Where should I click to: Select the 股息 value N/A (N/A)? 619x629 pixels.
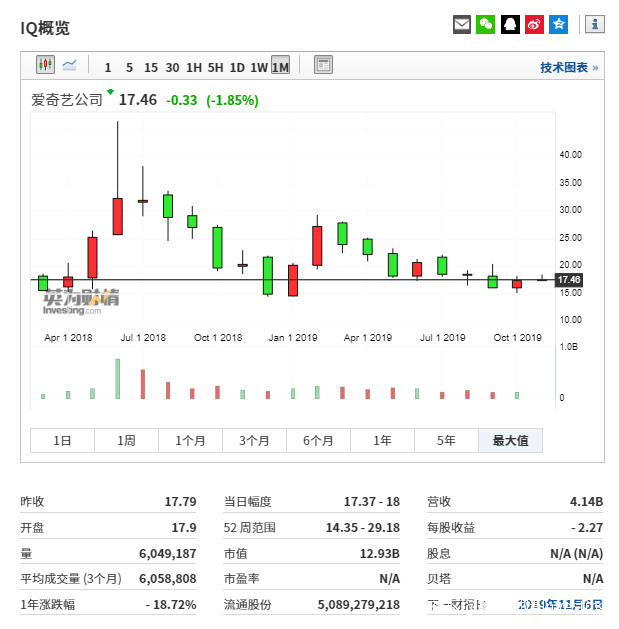point(576,554)
